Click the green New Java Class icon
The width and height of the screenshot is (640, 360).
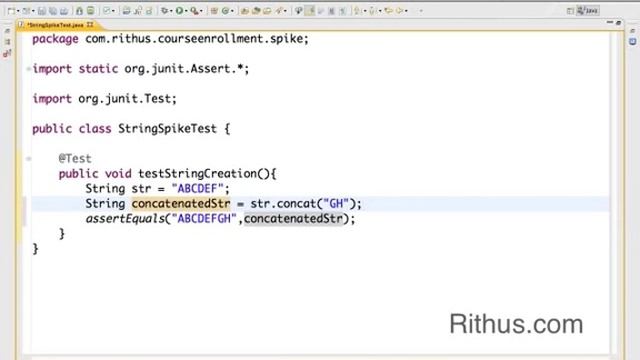225,11
